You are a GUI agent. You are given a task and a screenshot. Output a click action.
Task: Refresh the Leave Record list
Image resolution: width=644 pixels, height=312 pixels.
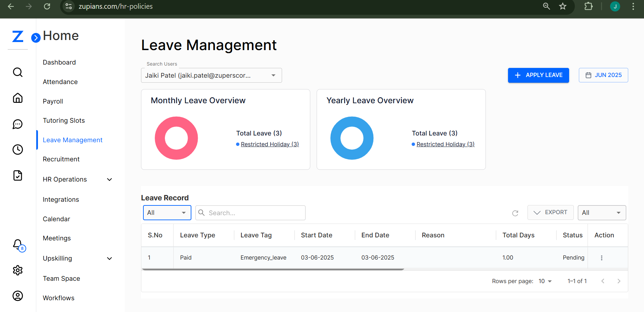pyautogui.click(x=515, y=213)
